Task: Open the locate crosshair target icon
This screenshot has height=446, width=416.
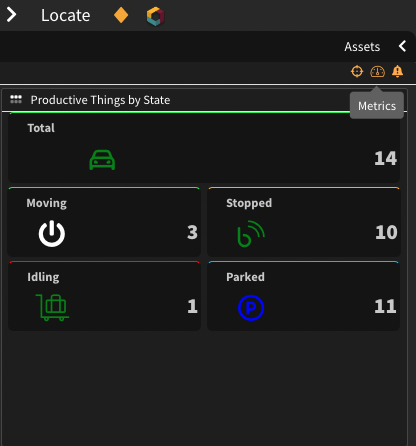Action: [x=357, y=71]
